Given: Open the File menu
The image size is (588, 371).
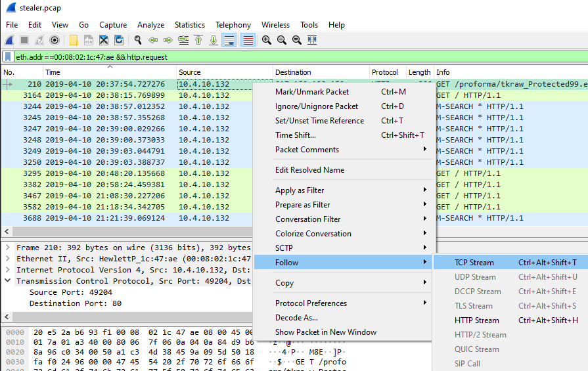Looking at the screenshot, I should click(x=12, y=25).
